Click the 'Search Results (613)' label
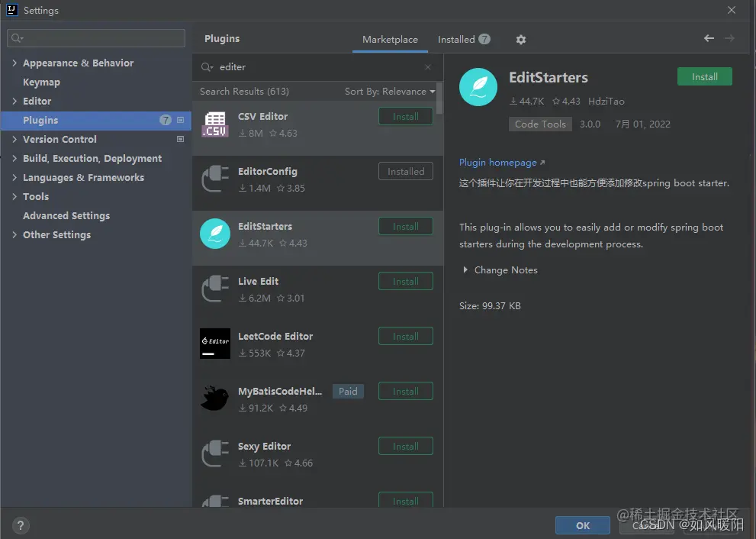The image size is (756, 539). 244,91
